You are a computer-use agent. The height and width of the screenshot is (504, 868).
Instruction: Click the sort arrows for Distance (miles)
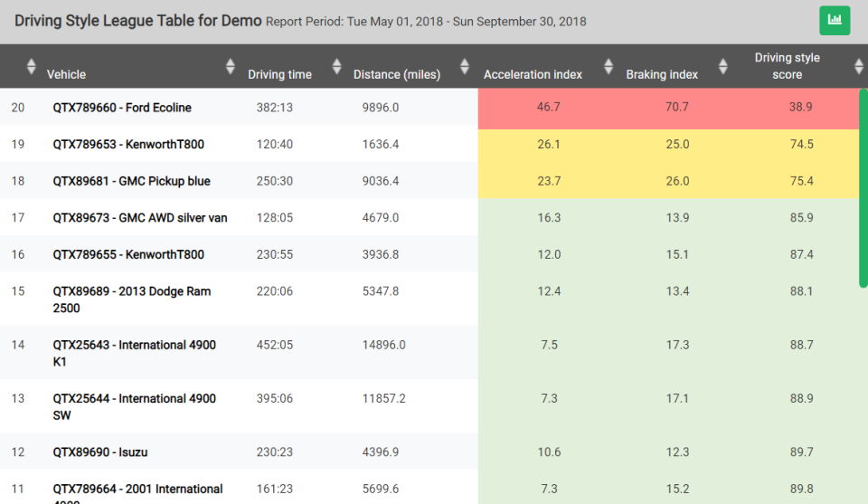[465, 66]
